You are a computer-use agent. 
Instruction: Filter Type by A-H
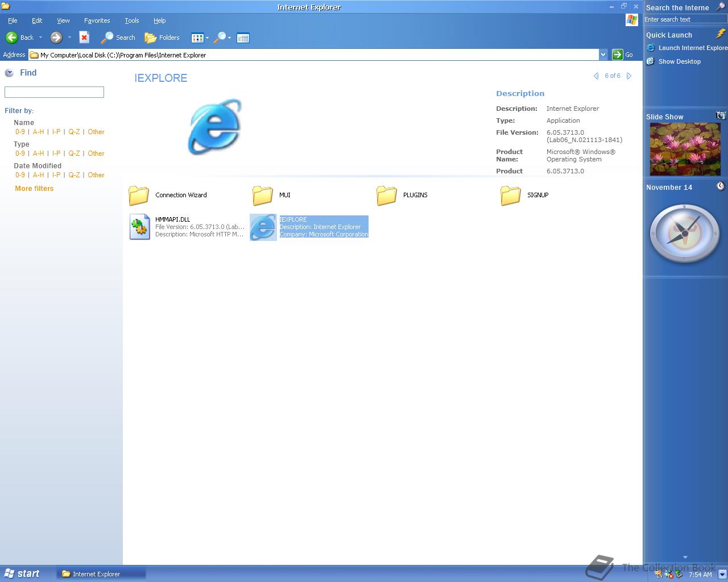[x=38, y=153]
